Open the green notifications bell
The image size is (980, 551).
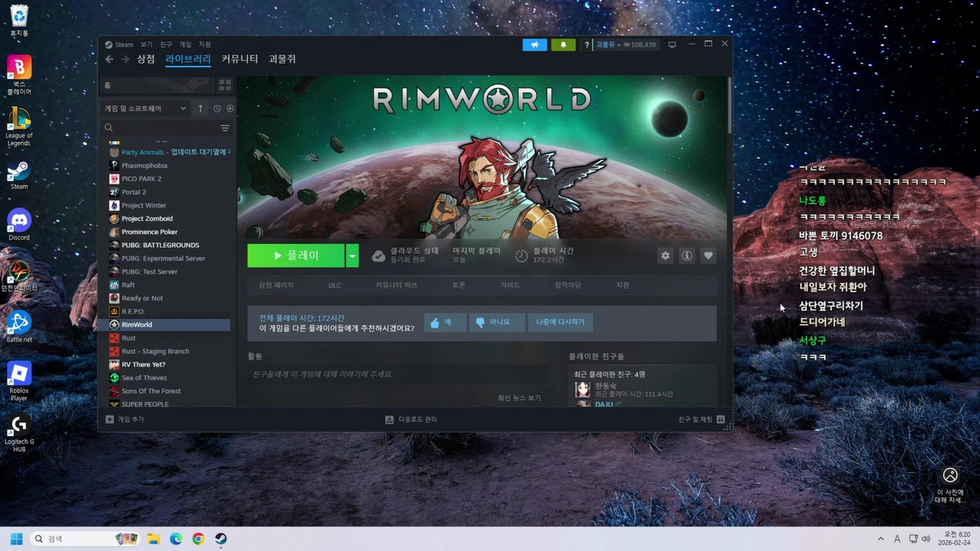click(x=563, y=45)
